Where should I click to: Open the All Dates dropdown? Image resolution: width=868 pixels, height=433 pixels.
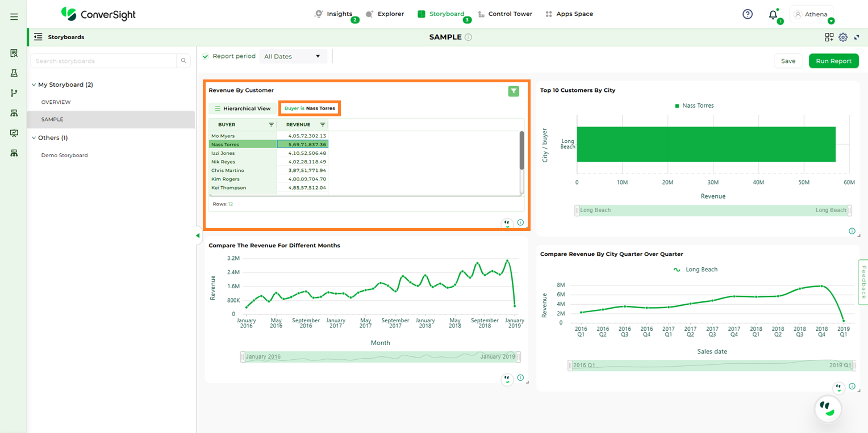click(293, 56)
